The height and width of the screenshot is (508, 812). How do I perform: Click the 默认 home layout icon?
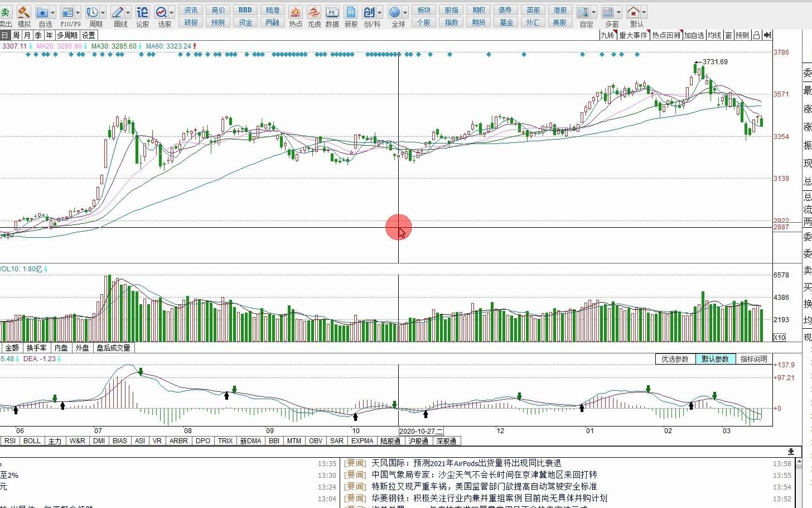coord(634,12)
